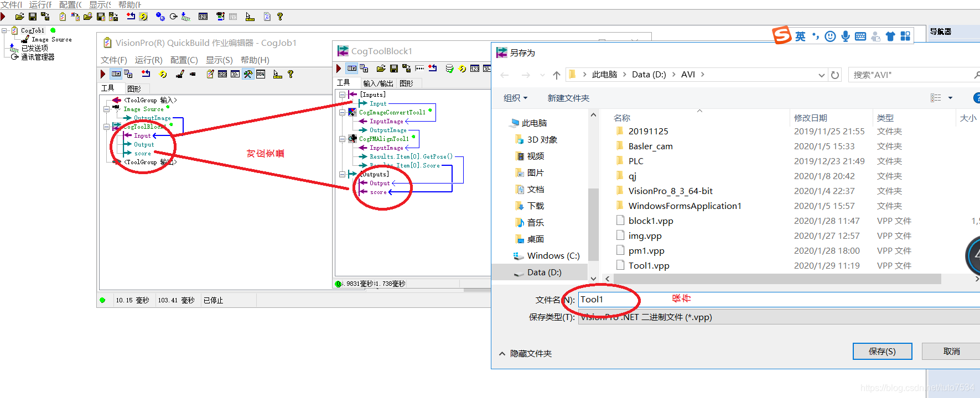Click the run play arrow in main QuickBuild toolbar
This screenshot has height=398, width=980.
(x=3, y=17)
